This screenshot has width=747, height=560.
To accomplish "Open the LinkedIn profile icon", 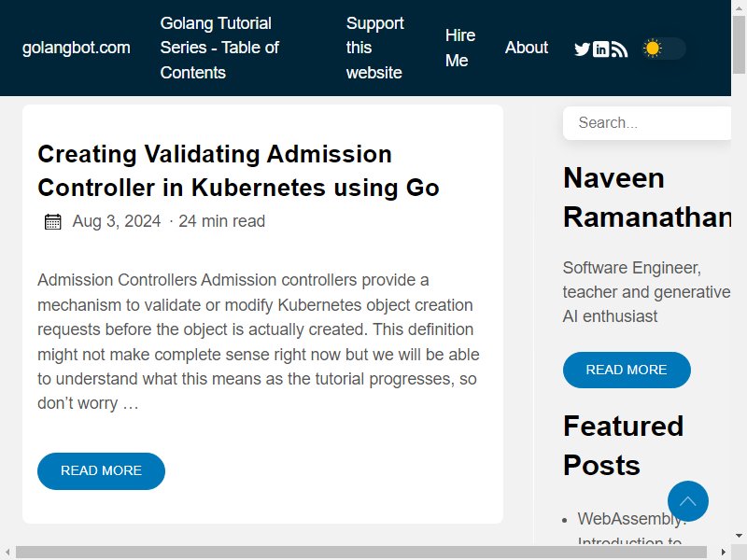I will [600, 49].
